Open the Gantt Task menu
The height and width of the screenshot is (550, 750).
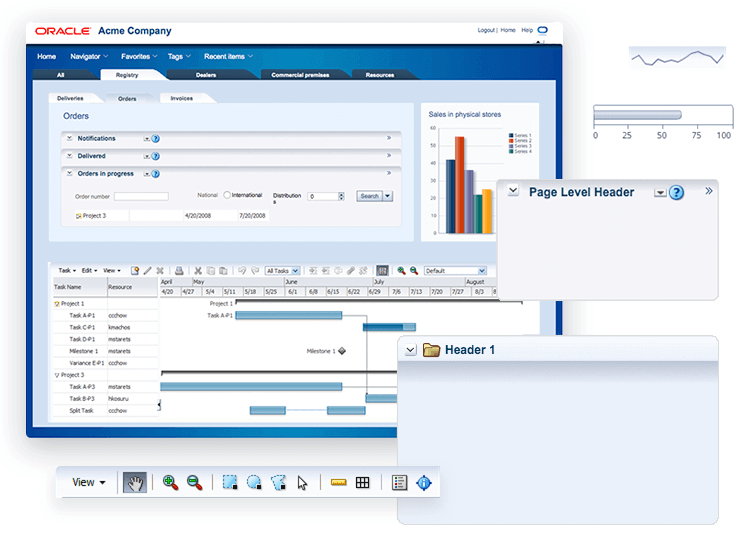click(x=67, y=271)
